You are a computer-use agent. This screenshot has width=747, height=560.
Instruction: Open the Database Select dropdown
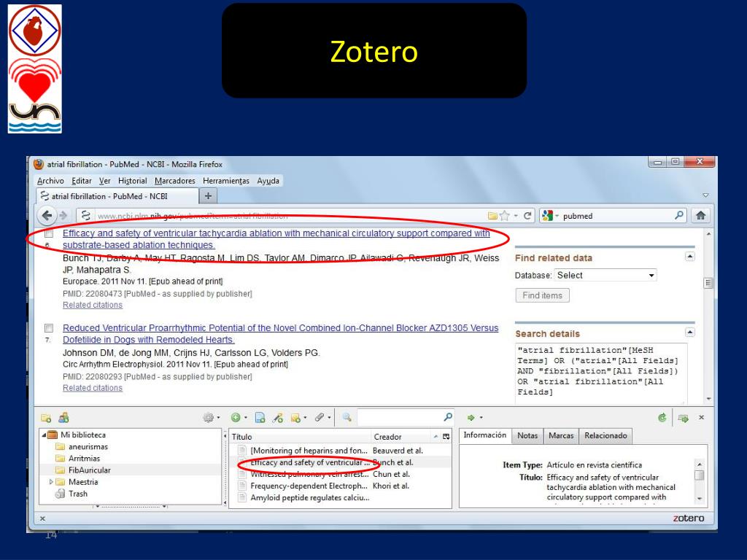605,275
